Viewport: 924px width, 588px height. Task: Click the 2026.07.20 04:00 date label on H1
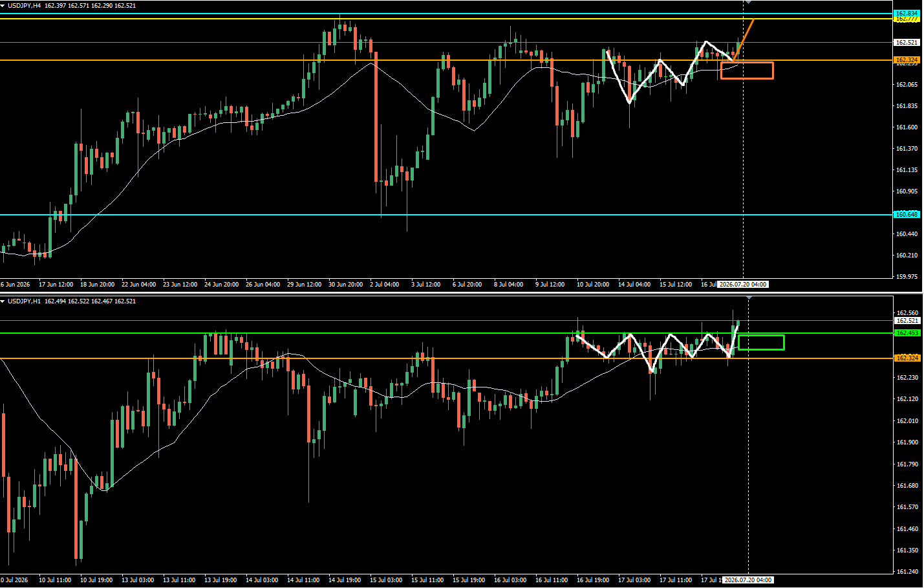coord(749,580)
